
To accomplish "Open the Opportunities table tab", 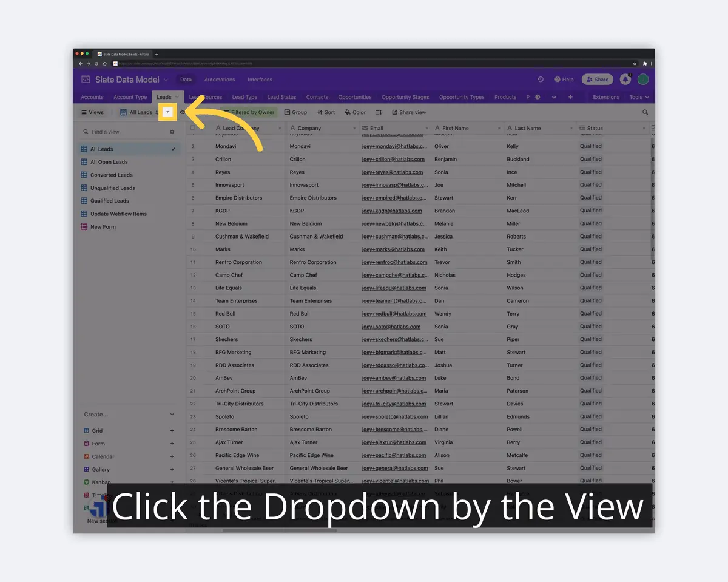I will [x=355, y=97].
